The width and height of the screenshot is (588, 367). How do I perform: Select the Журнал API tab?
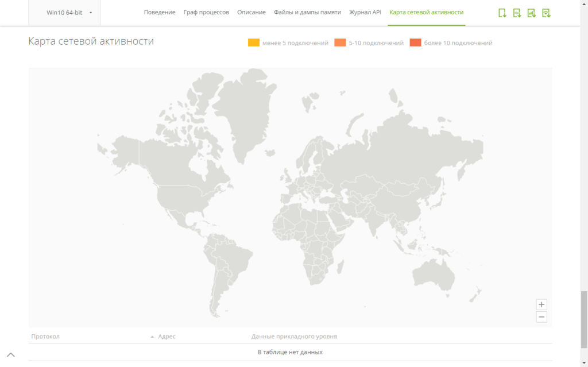click(x=365, y=12)
